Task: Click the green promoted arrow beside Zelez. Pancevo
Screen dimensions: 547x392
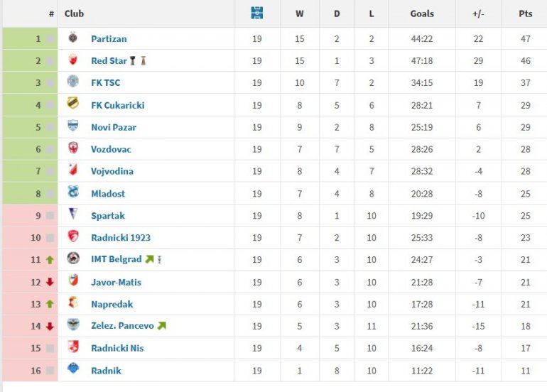Action: (x=162, y=326)
